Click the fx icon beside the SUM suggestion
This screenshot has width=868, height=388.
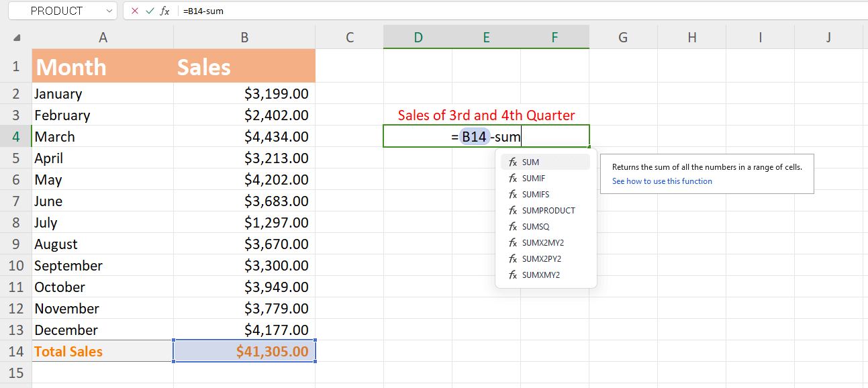[x=512, y=162]
